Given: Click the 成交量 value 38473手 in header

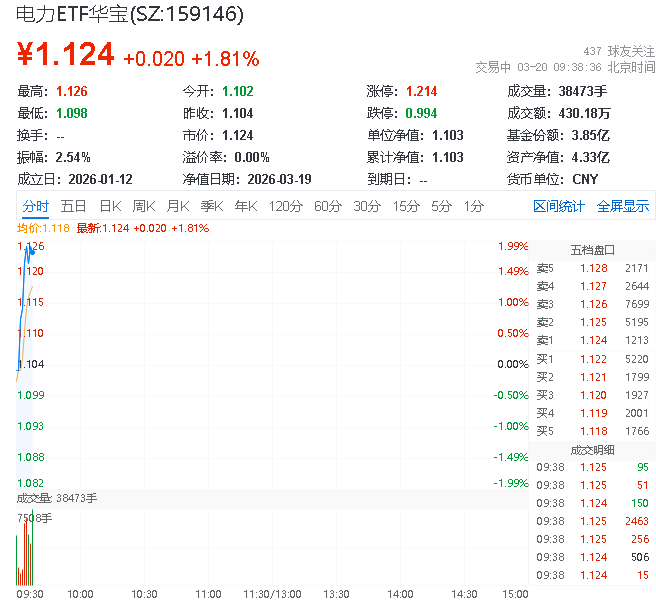Looking at the screenshot, I should coord(582,91).
